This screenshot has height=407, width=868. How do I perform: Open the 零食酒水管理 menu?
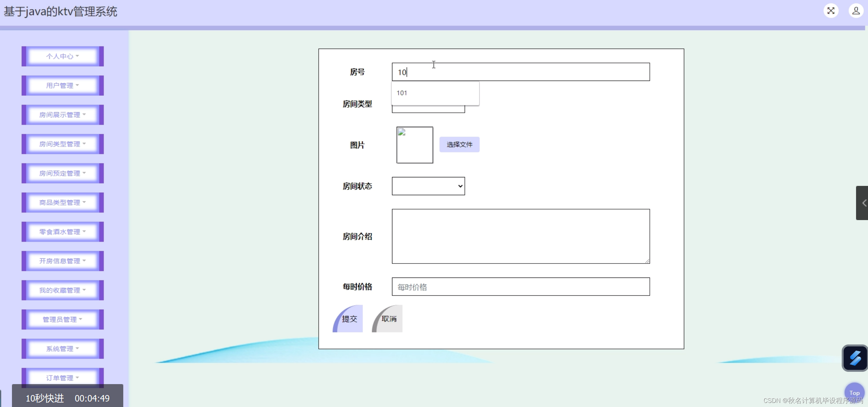click(x=62, y=232)
